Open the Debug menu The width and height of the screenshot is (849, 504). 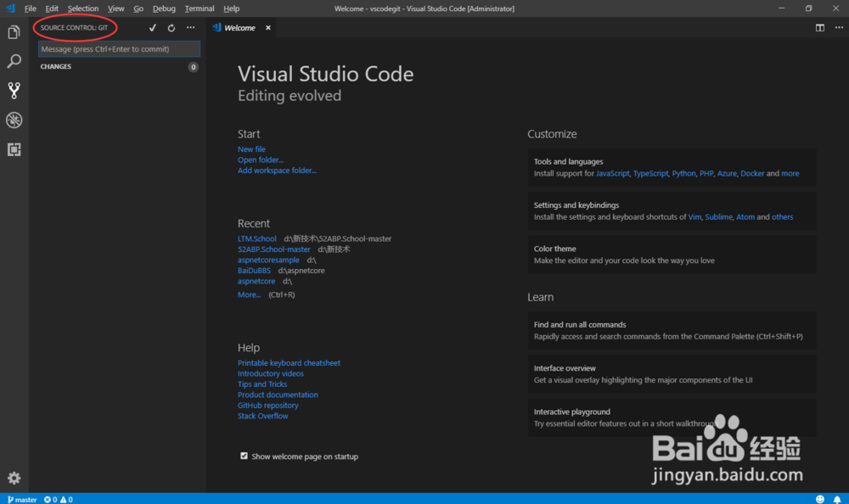tap(164, 8)
